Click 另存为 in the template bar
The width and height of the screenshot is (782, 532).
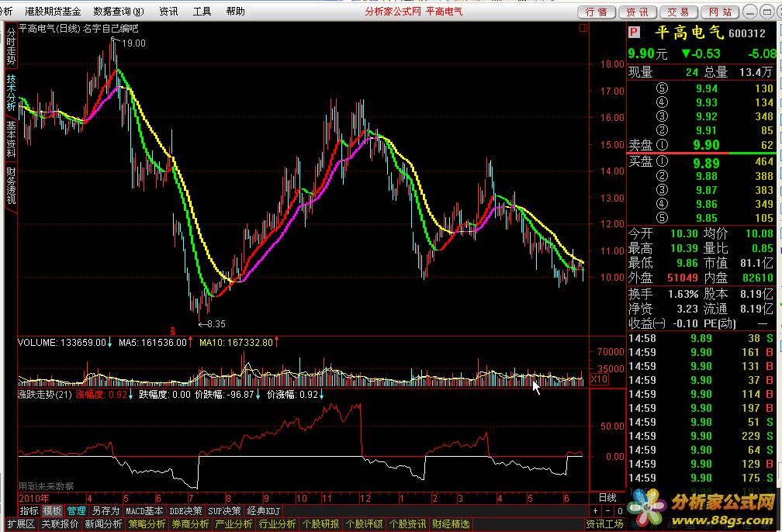click(106, 511)
